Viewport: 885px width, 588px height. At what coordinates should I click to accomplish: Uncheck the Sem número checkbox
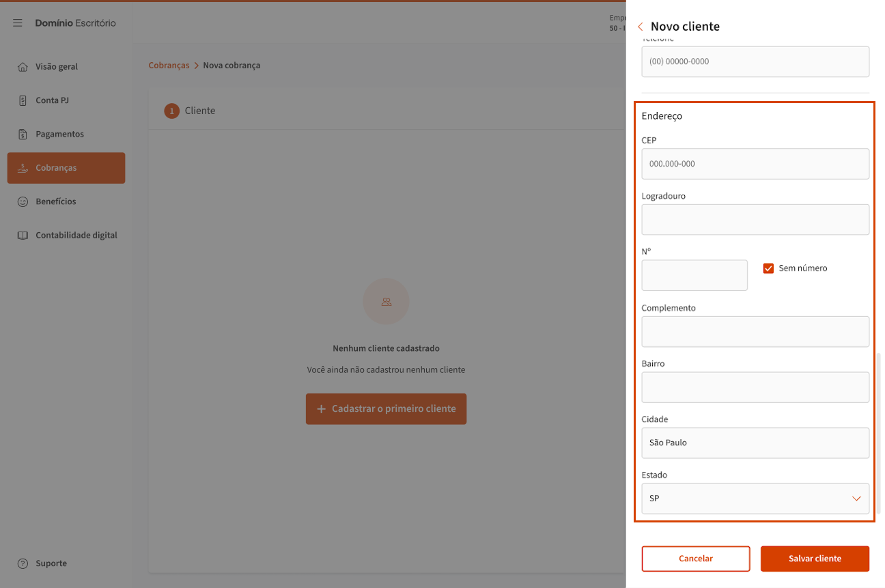(768, 268)
